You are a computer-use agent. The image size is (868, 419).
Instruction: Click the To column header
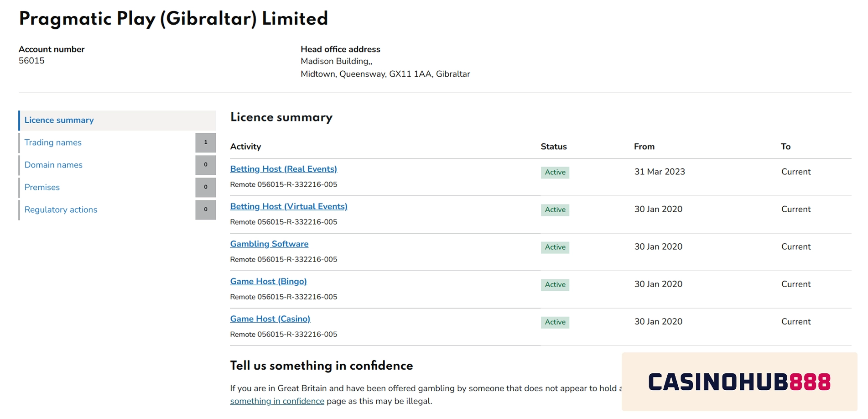[785, 147]
